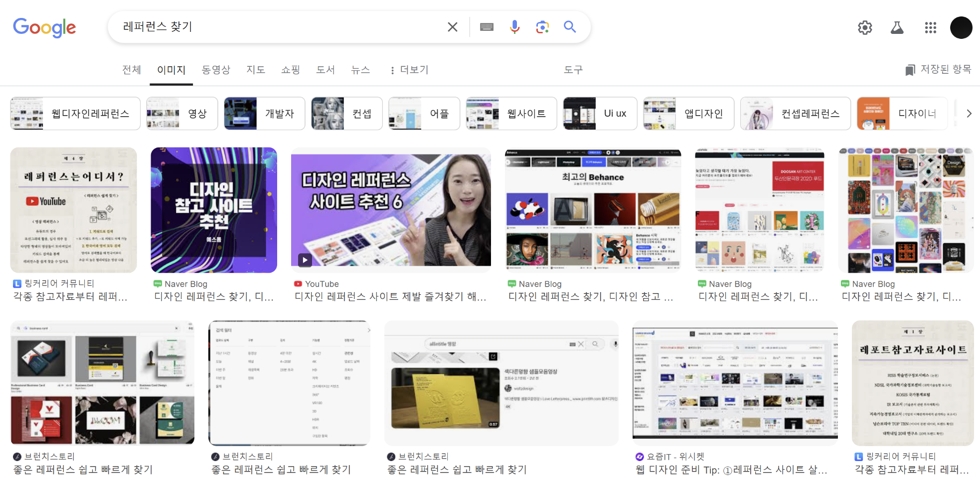This screenshot has height=482, width=980.
Task: Filter by 영상 chip
Action: point(182,114)
